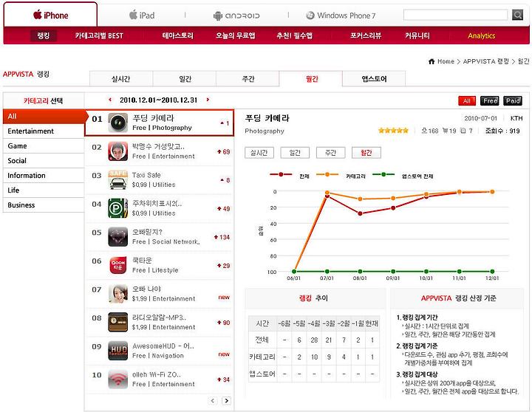Switch to the Android platform tab
Image resolution: width=532 pixels, height=412 pixels.
(236, 16)
